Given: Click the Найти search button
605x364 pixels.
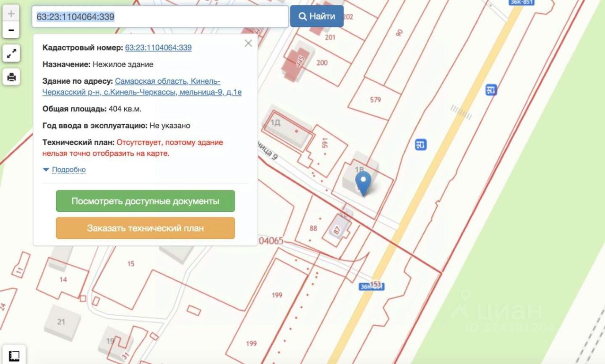Looking at the screenshot, I should click(x=317, y=17).
